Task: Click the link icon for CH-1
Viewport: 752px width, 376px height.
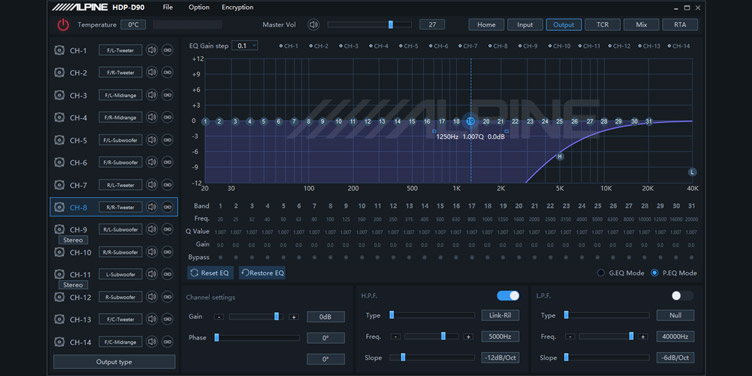Action: coord(167,50)
